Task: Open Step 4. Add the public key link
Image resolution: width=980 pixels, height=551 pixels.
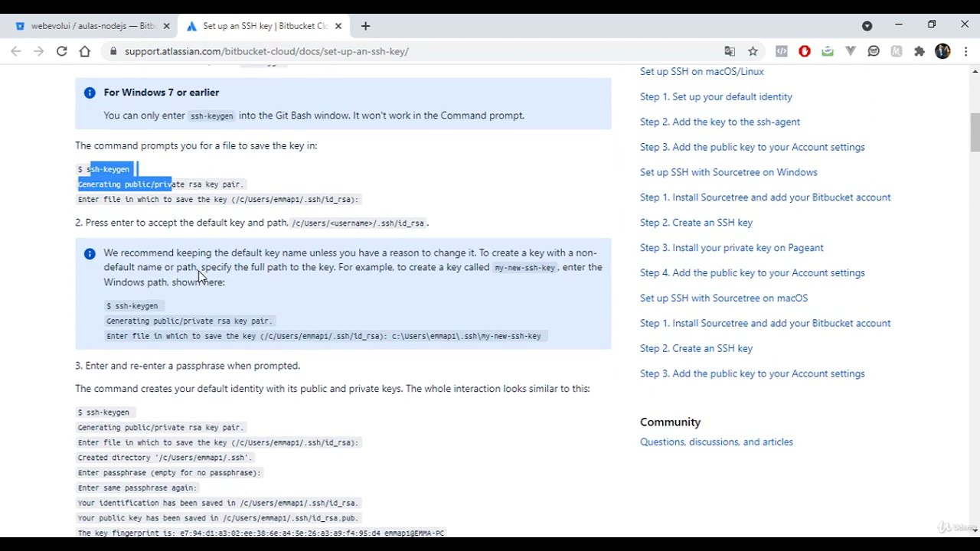Action: (752, 273)
